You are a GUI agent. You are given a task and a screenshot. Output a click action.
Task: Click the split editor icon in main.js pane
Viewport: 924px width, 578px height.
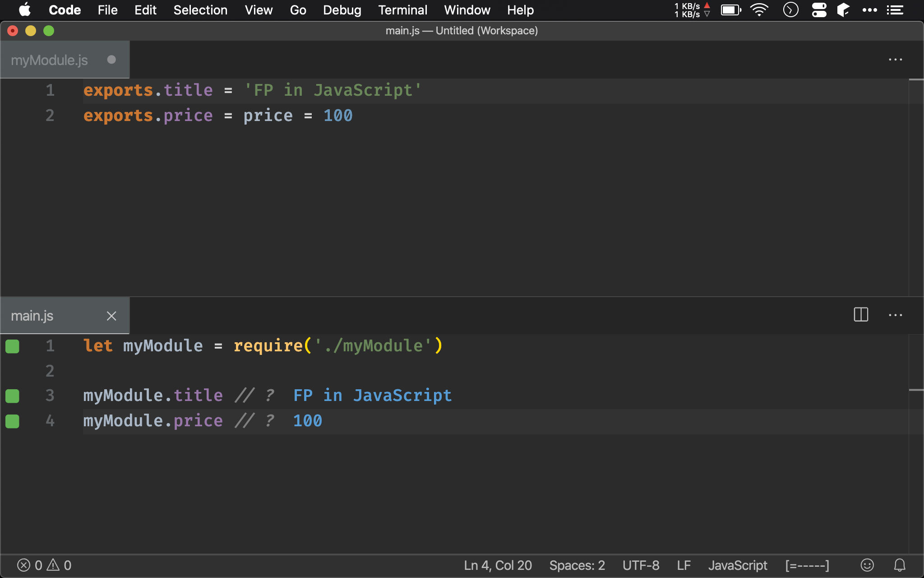pos(861,315)
